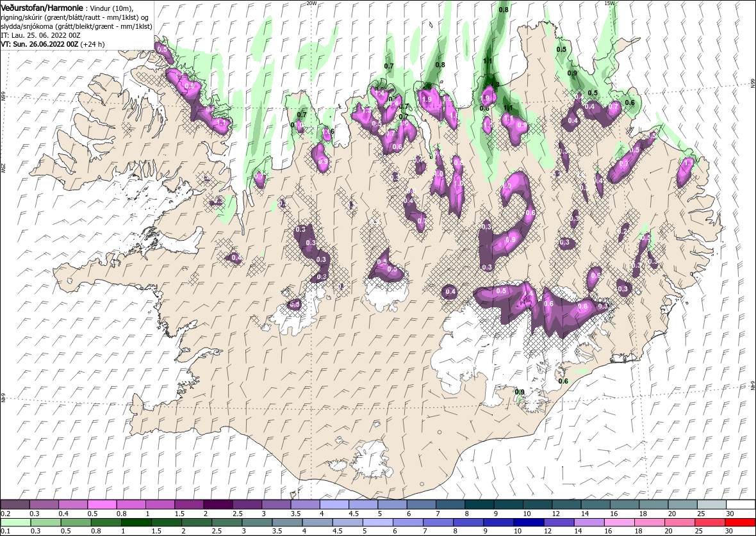Click the black '0.6' value near the southeast coast
Viewport: 756px width, 536px height.
563,381
